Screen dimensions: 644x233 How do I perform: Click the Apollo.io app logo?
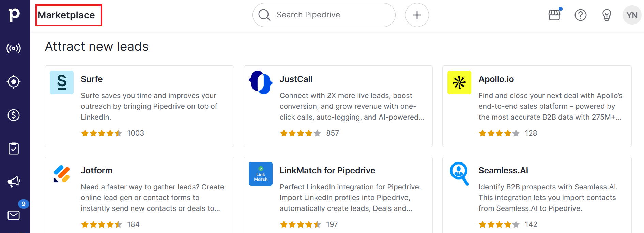[x=459, y=82]
